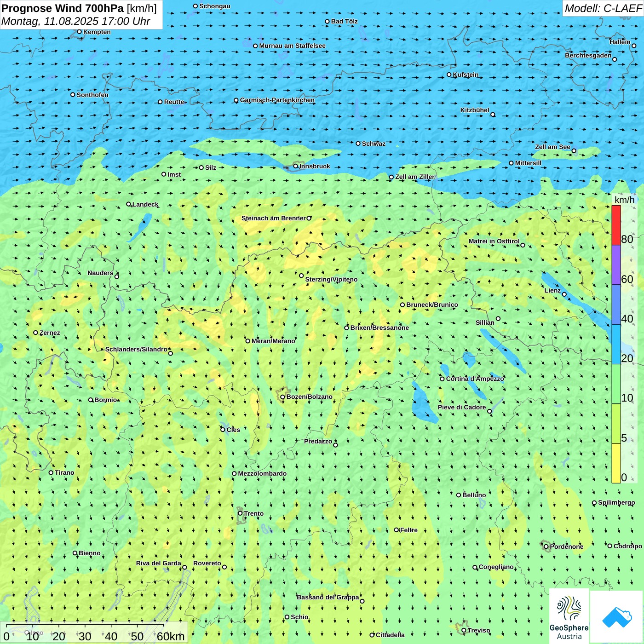Click the 'Pieve di Cadore' label
The width and height of the screenshot is (644, 644).
click(x=462, y=407)
